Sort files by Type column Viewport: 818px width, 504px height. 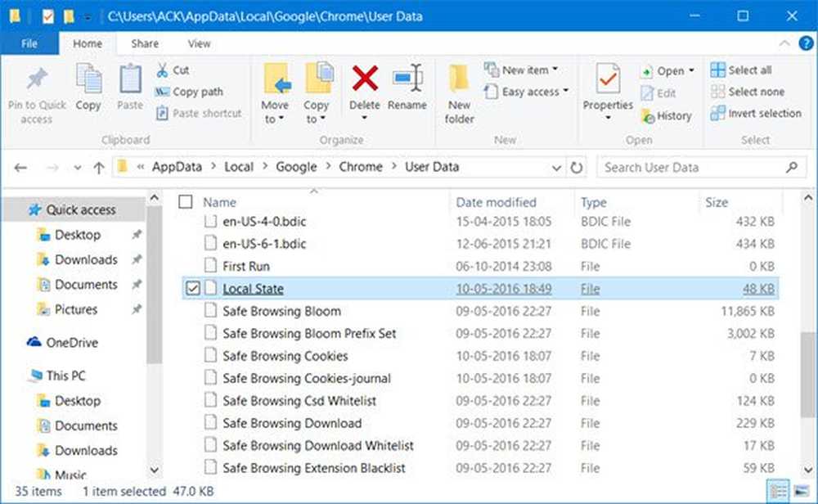click(x=594, y=202)
